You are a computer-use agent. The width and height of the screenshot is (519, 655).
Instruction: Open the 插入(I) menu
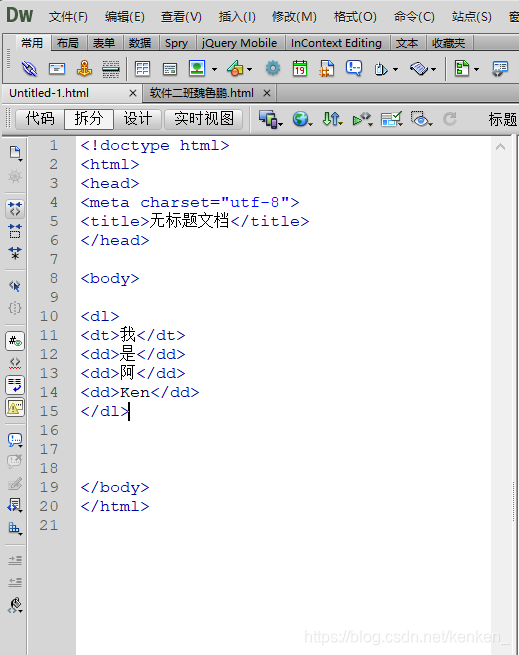click(x=237, y=17)
